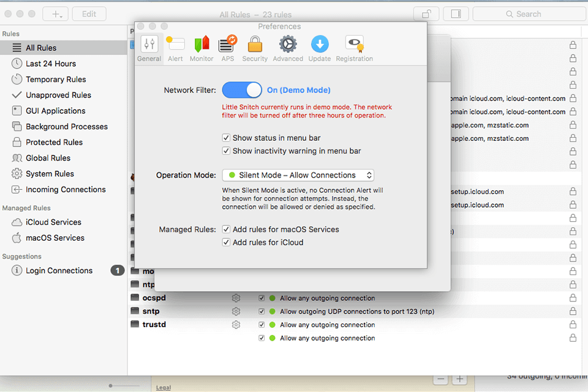The height and width of the screenshot is (392, 588).
Task: Click the add rule plus toolbar button
Action: coord(56,14)
